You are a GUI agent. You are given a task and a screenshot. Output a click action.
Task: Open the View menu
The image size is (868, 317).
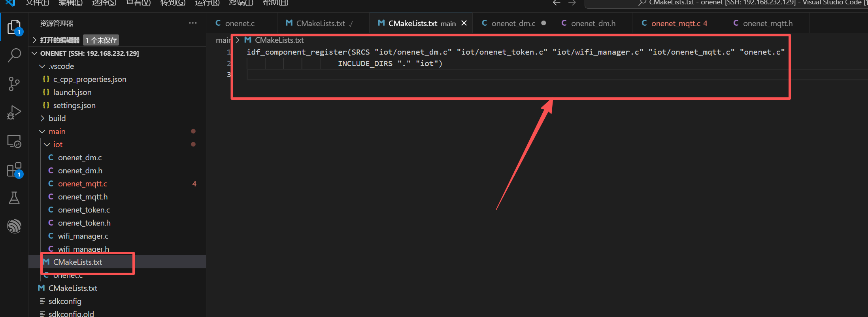point(138,3)
